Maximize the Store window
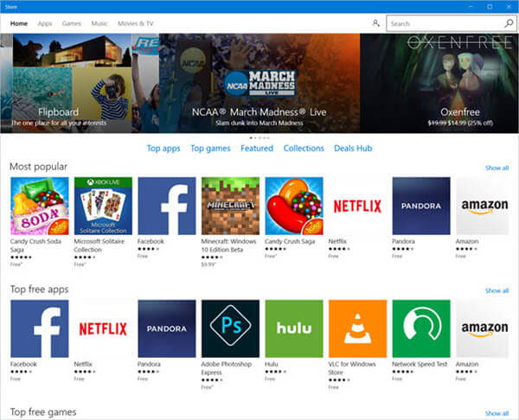519x420 pixels. pyautogui.click(x=490, y=7)
